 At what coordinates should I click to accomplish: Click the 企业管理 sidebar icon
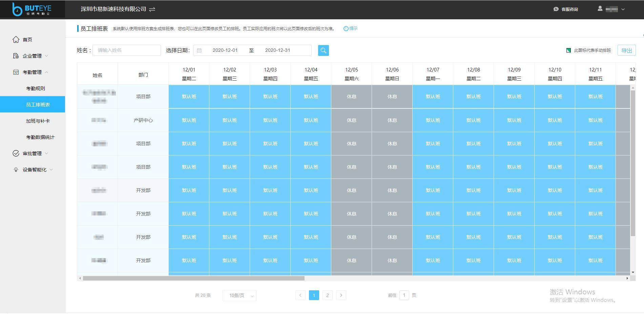[16, 56]
